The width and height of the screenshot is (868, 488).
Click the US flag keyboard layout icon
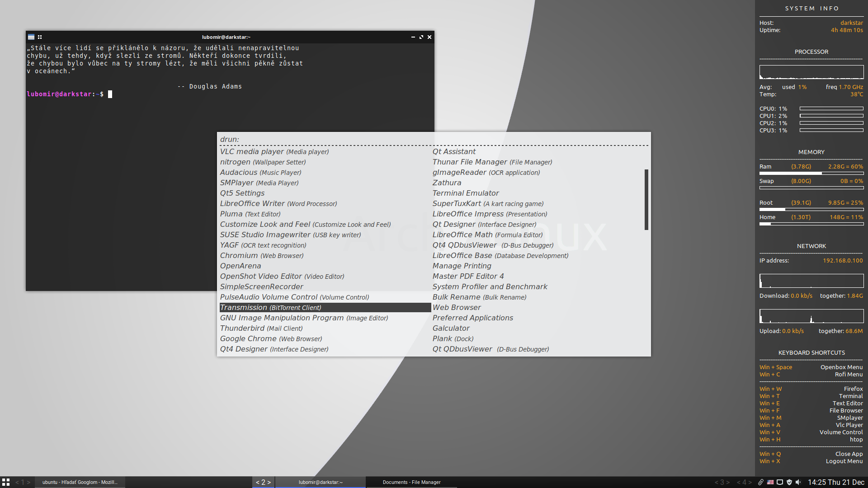(x=770, y=482)
